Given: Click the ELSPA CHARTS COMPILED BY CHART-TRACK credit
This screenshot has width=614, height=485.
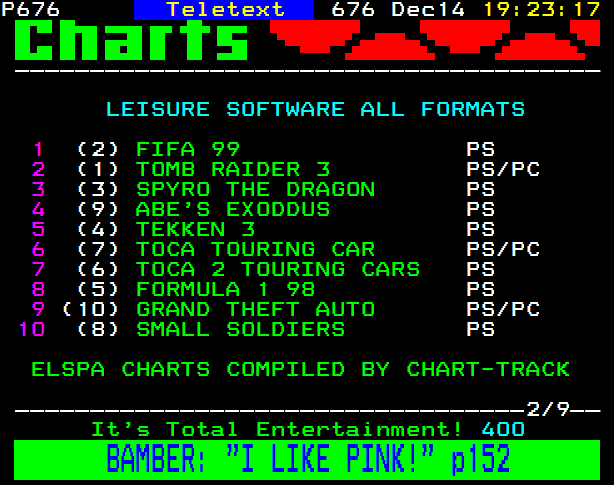Looking at the screenshot, I should tap(300, 369).
